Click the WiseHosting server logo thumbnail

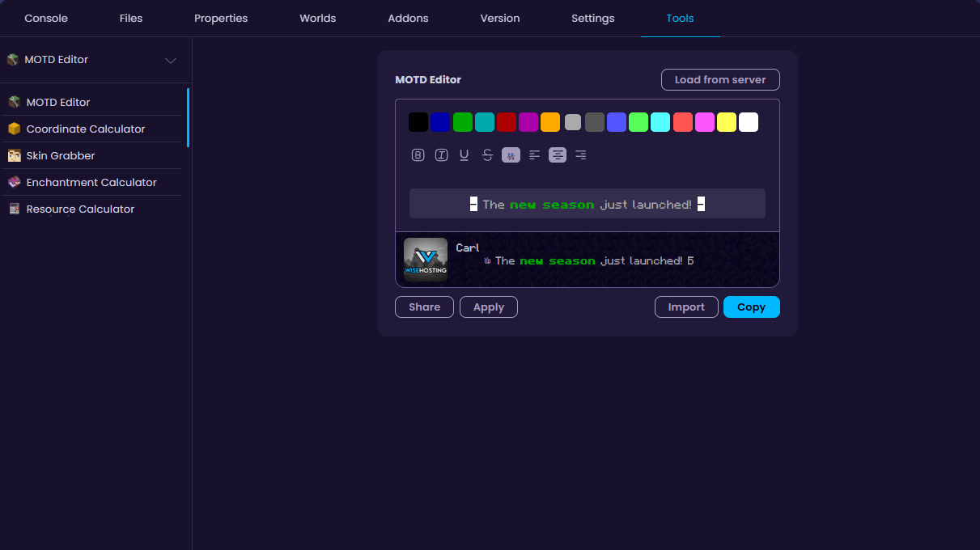(426, 260)
